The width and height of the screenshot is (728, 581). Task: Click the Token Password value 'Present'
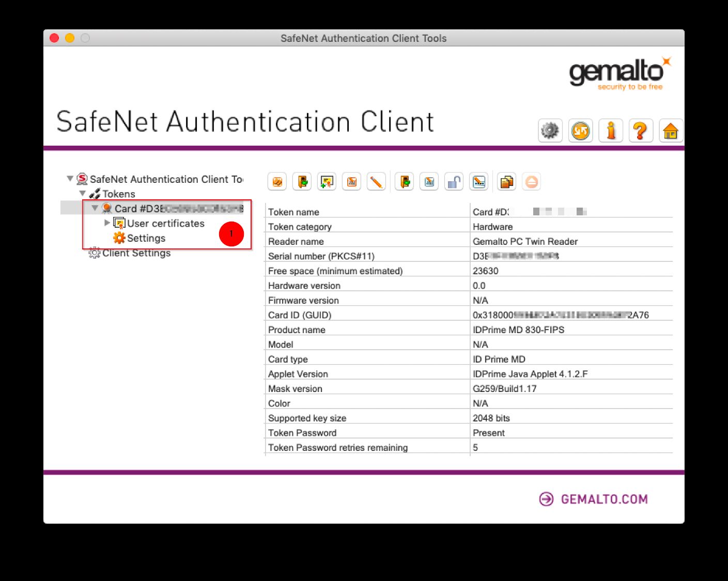(x=488, y=433)
